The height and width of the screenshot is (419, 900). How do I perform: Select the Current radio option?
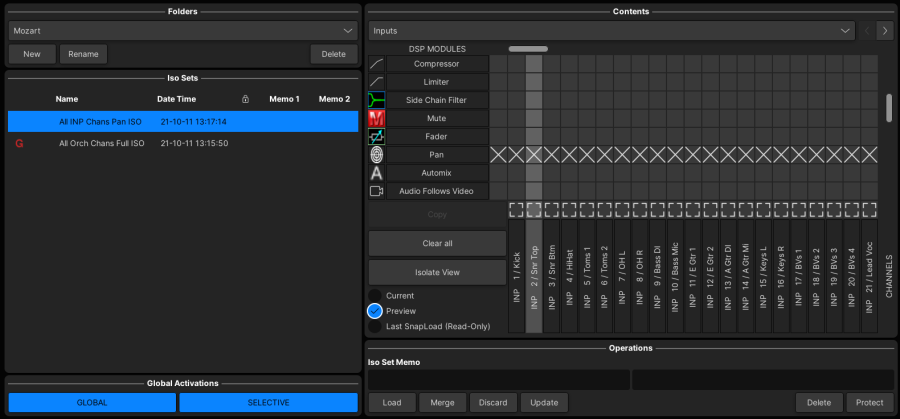pos(375,296)
